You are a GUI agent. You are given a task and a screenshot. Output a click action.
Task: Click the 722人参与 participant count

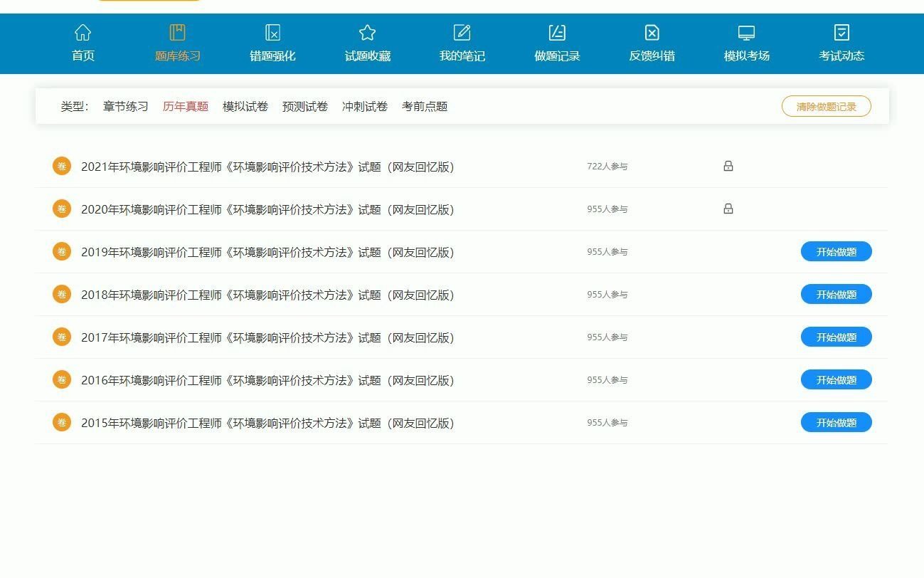pos(607,167)
